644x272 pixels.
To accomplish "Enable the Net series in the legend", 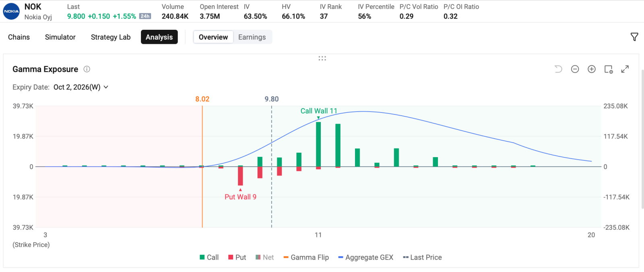I will coord(264,257).
